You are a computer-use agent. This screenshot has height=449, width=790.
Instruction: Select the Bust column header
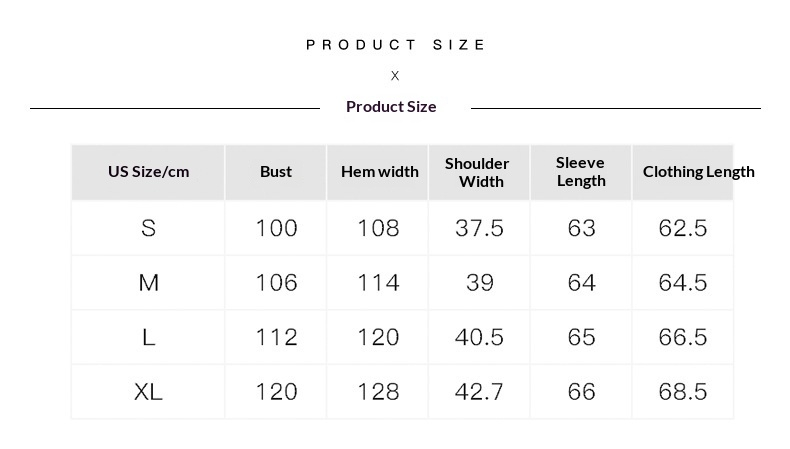276,172
